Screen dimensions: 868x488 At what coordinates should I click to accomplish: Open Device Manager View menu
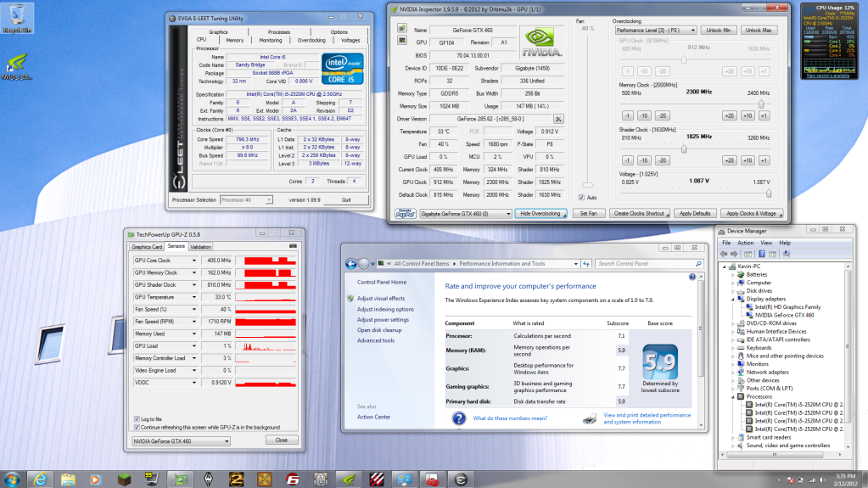766,244
